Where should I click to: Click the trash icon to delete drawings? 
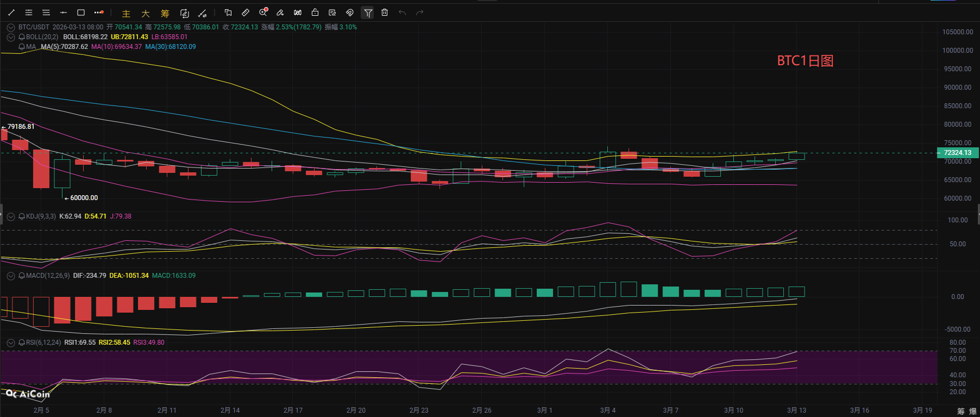tap(385, 13)
